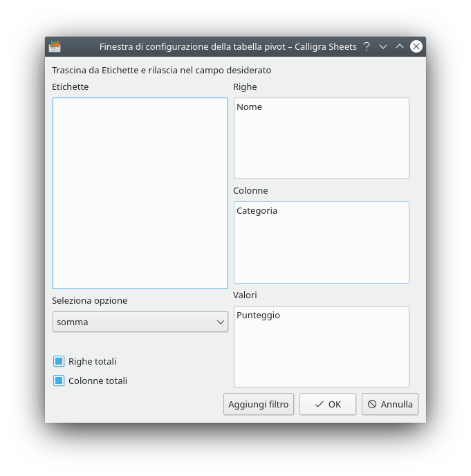The image size is (471, 476).
Task: Select Punteggio in the Valori list
Action: point(258,315)
